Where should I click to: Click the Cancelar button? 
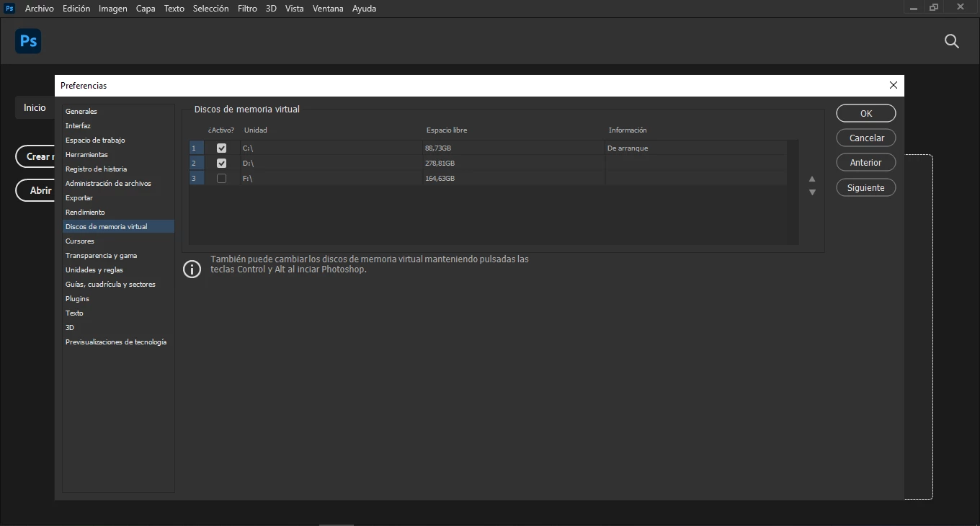[x=866, y=138]
